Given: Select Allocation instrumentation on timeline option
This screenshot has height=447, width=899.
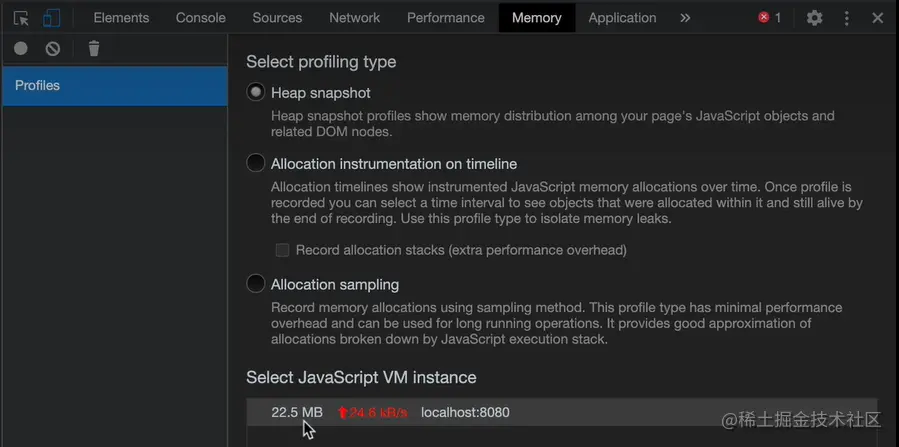Looking at the screenshot, I should pyautogui.click(x=256, y=163).
